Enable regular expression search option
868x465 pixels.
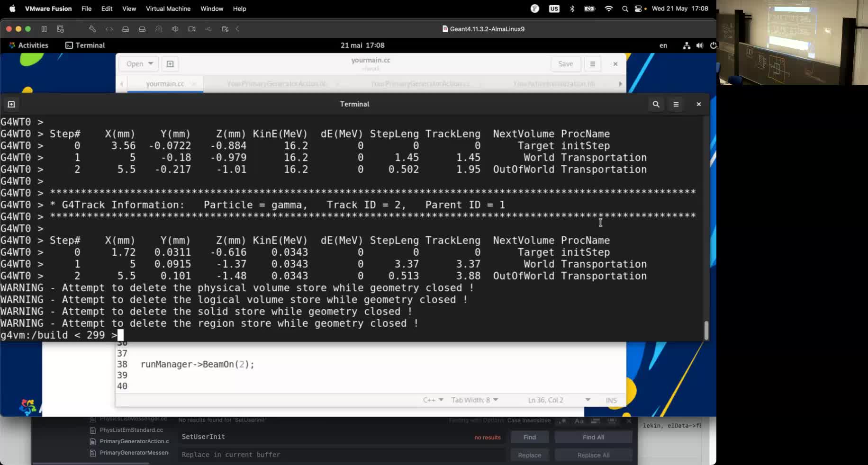coord(563,421)
